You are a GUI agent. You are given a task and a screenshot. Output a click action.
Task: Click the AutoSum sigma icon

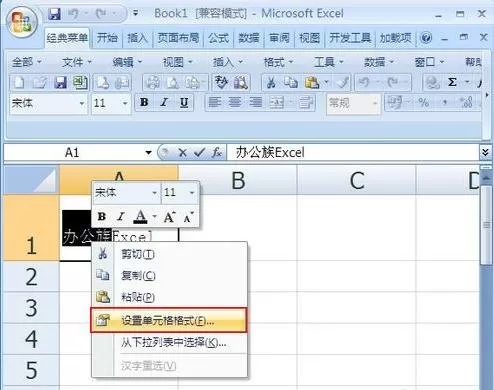pyautogui.click(x=452, y=82)
